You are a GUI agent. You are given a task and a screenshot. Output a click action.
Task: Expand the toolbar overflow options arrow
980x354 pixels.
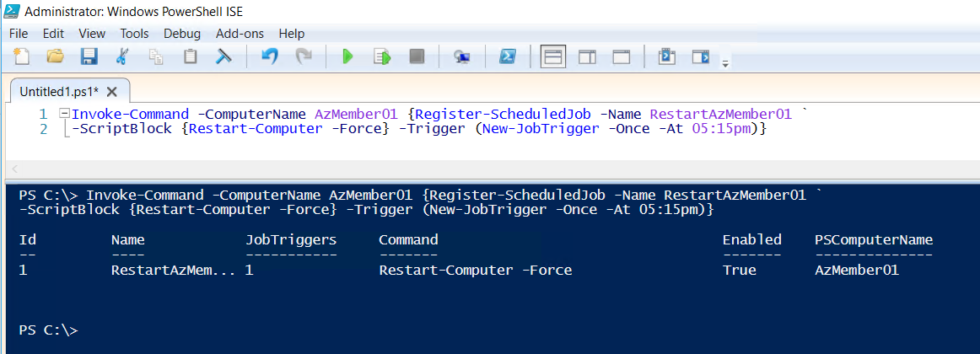coord(724,63)
